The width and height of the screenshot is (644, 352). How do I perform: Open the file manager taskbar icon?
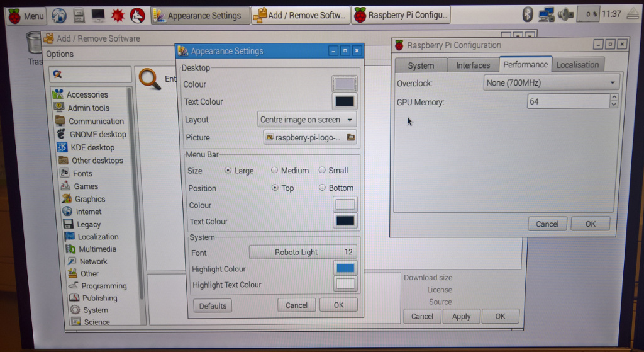[x=79, y=16]
